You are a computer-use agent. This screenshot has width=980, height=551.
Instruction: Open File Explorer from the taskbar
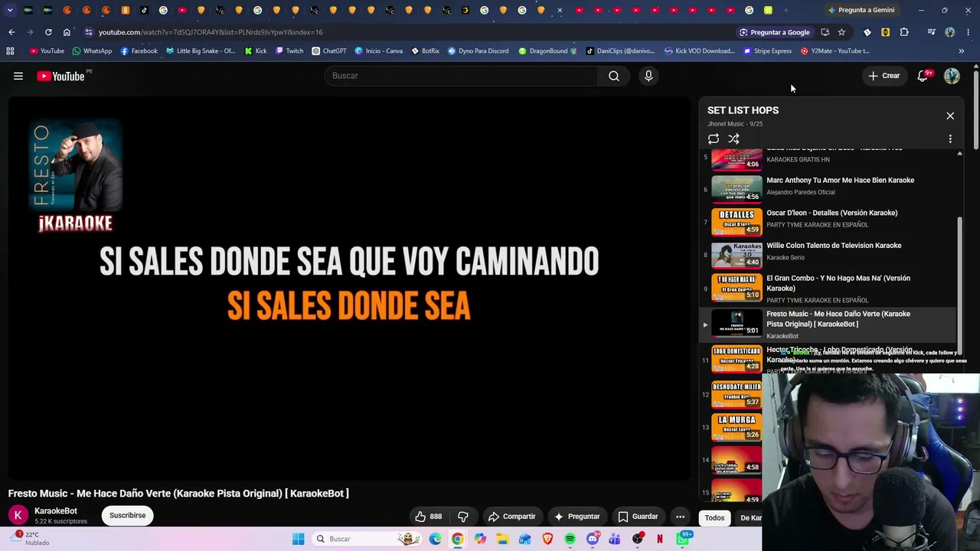(x=503, y=539)
